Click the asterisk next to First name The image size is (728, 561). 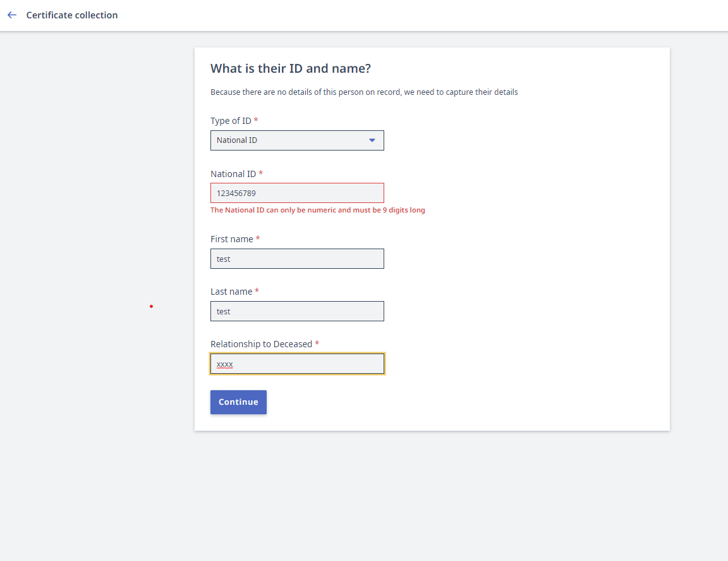pyautogui.click(x=257, y=238)
